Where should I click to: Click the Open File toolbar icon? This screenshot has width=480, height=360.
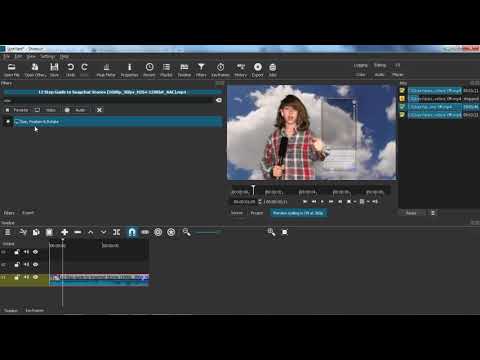(12, 70)
